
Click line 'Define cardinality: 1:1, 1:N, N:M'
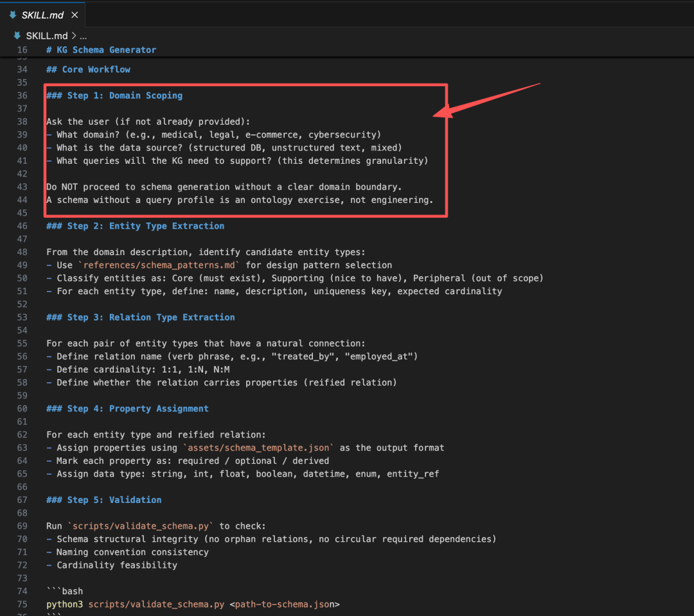point(138,369)
